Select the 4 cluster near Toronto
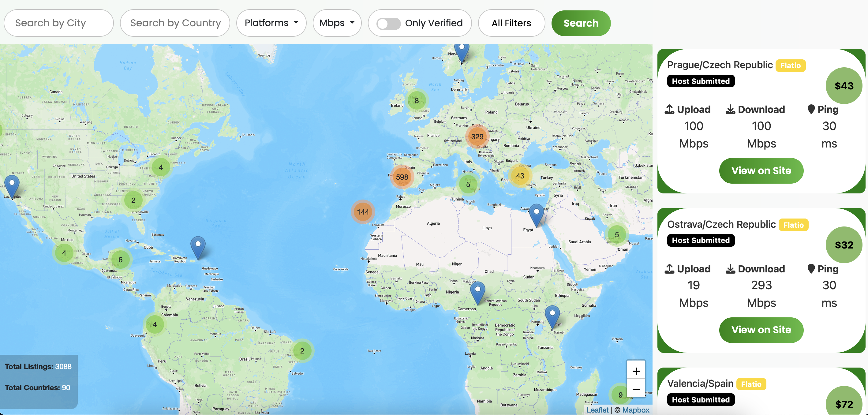This screenshot has height=415, width=868. (161, 167)
